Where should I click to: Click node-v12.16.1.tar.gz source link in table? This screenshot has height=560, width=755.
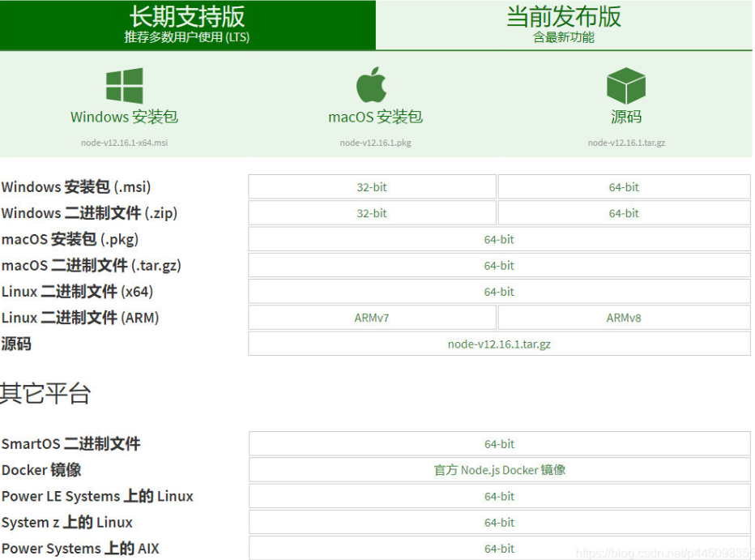[499, 344]
